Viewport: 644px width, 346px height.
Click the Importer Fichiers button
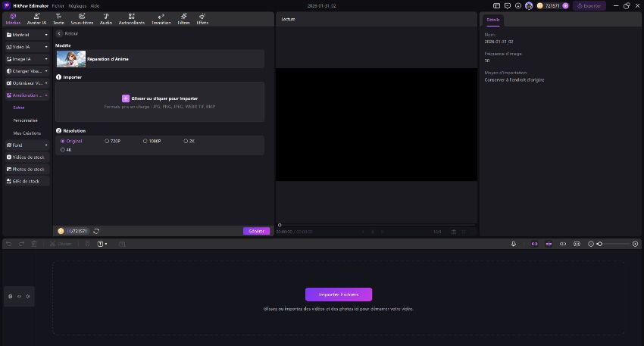339,294
